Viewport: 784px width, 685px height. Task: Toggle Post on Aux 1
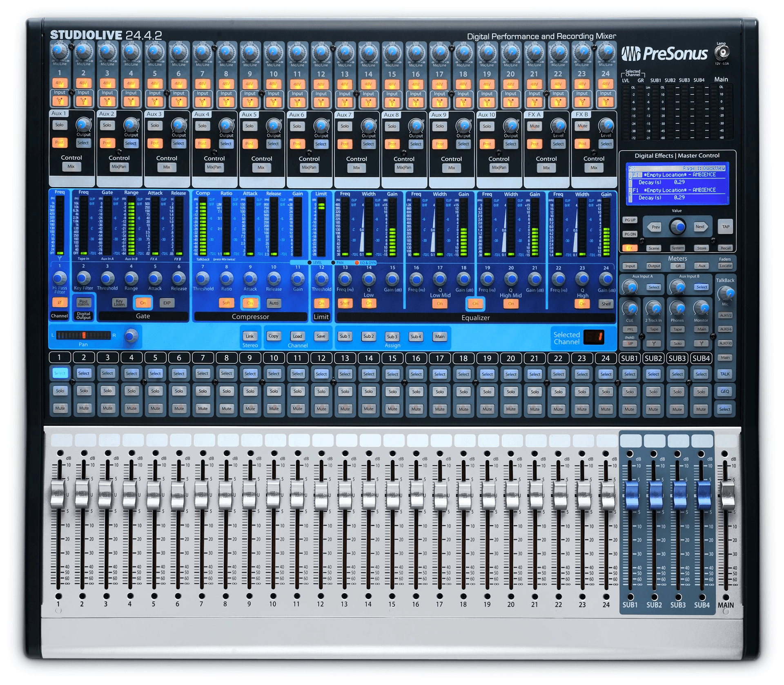pos(60,143)
